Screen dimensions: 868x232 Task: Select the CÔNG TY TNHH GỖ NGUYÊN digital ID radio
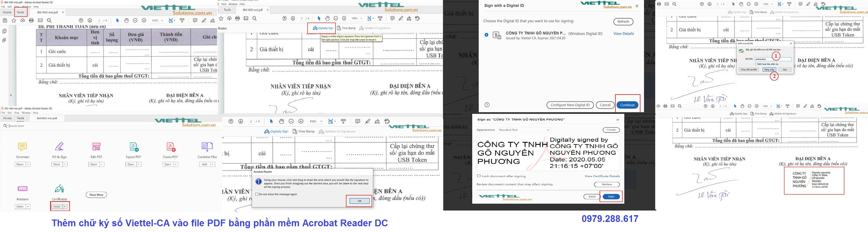(486, 35)
